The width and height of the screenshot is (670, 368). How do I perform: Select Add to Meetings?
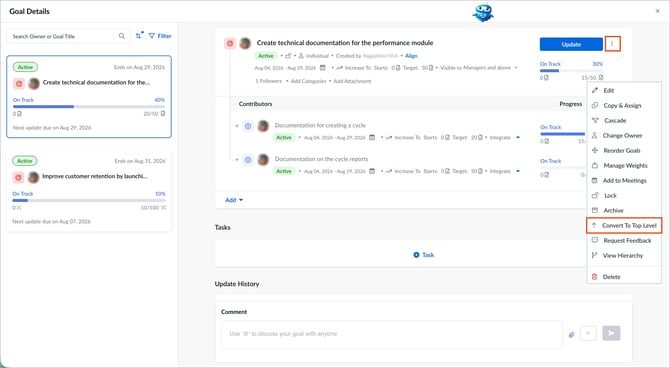pyautogui.click(x=624, y=180)
